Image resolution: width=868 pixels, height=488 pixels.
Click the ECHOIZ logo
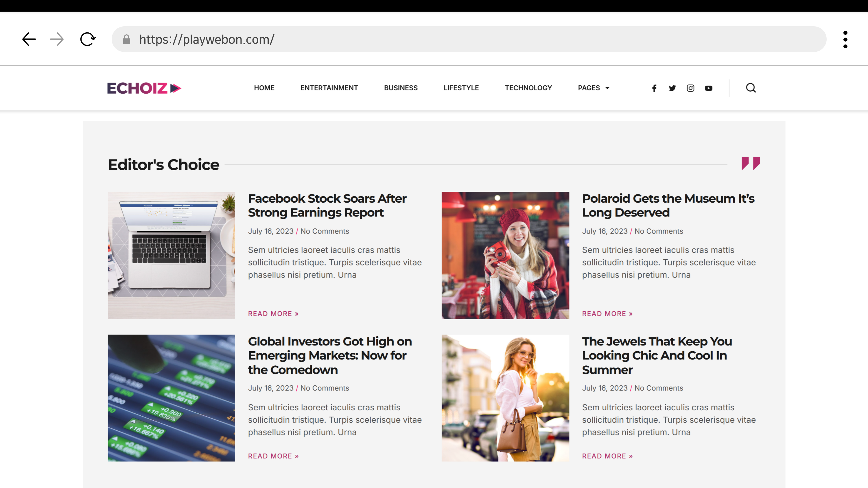144,88
